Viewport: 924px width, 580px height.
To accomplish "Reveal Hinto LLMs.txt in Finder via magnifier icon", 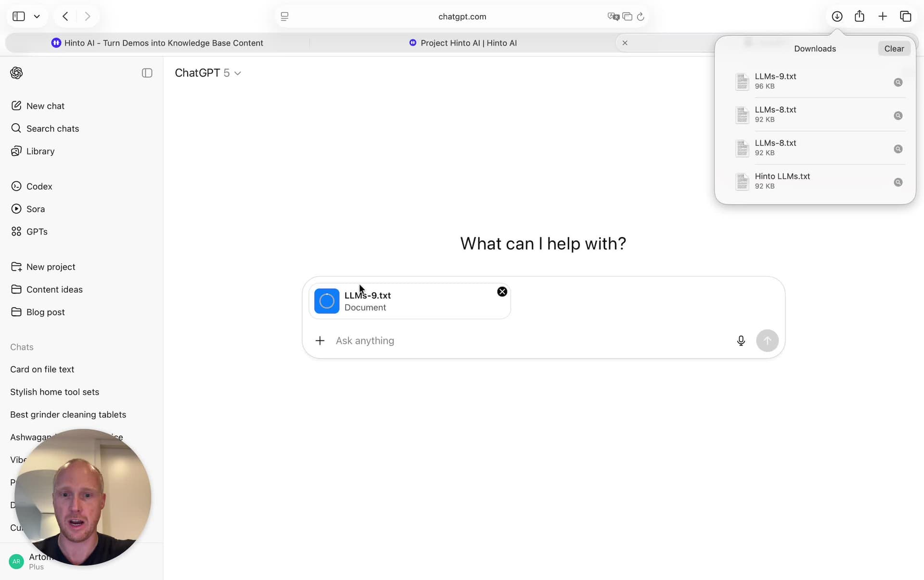I will [x=898, y=182].
